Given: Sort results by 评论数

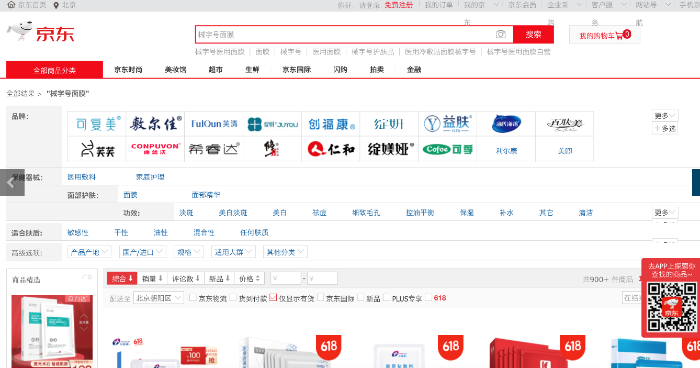Looking at the screenshot, I should pos(186,279).
